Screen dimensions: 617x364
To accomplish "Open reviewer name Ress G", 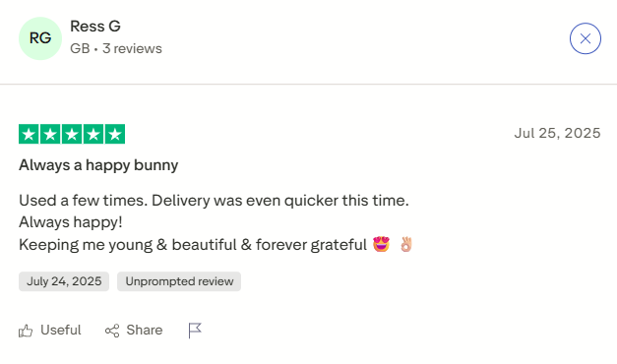I will point(95,27).
